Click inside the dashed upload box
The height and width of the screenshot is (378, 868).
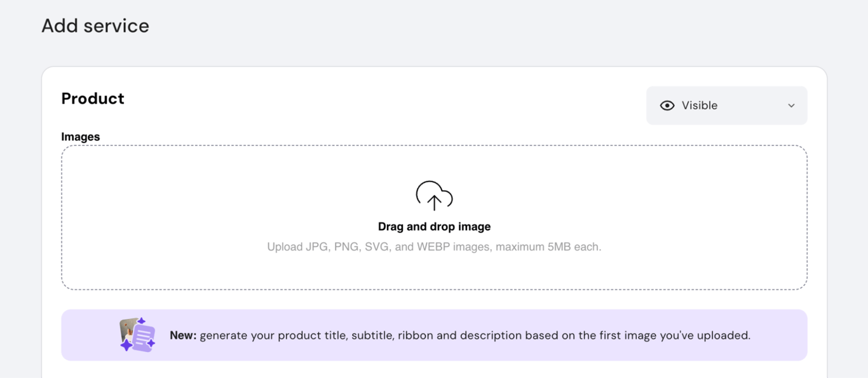(x=434, y=217)
